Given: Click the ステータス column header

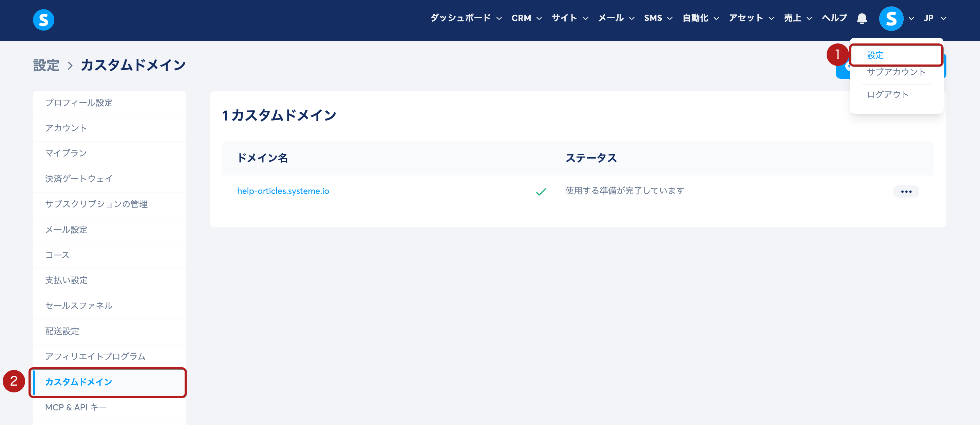Looking at the screenshot, I should pos(591,158).
